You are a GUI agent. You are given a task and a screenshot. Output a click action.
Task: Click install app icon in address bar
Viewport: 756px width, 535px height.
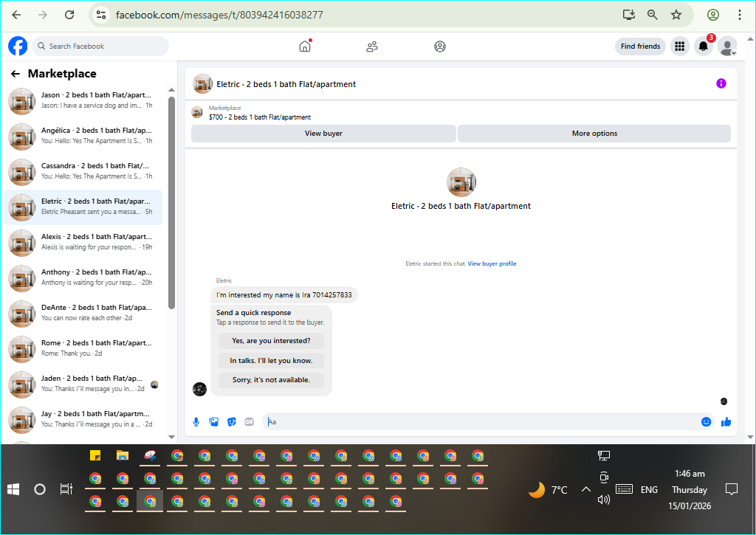pyautogui.click(x=629, y=15)
